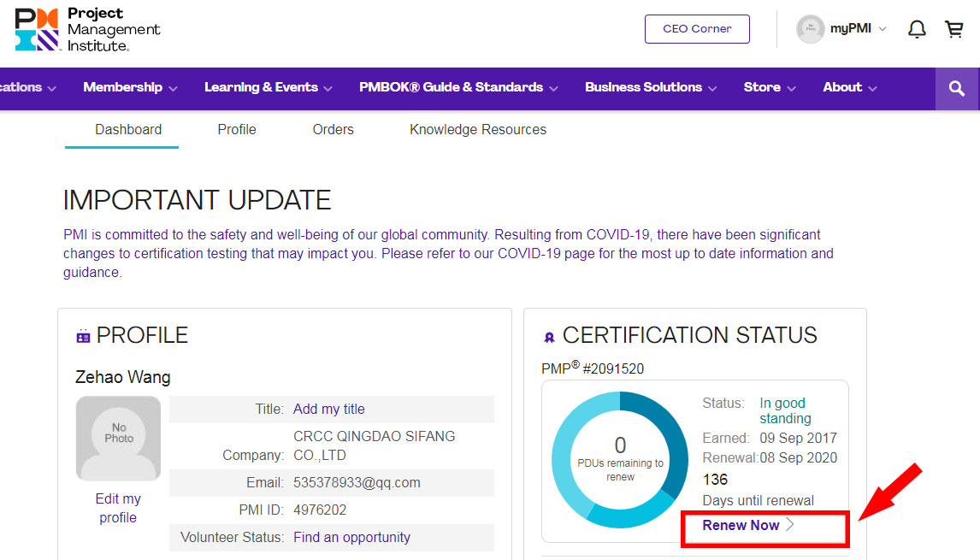Switch to the Orders tab
Screen dimensions: 980x560
(x=334, y=129)
